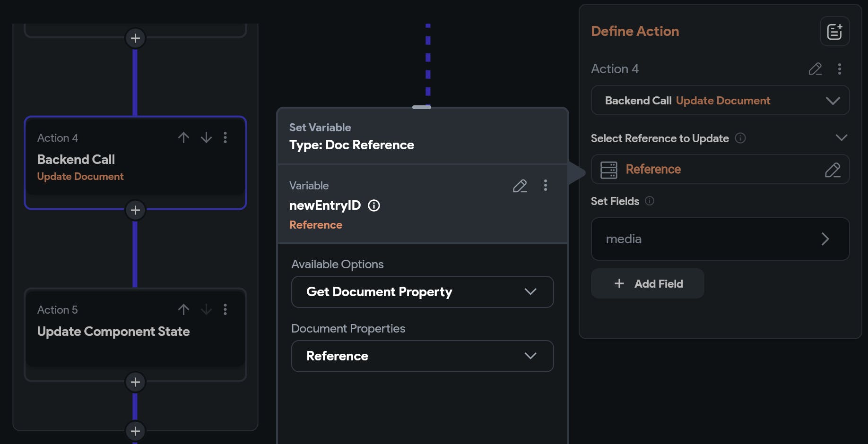Click info icon next to newEntryID
Image resolution: width=868 pixels, height=444 pixels.
point(374,205)
